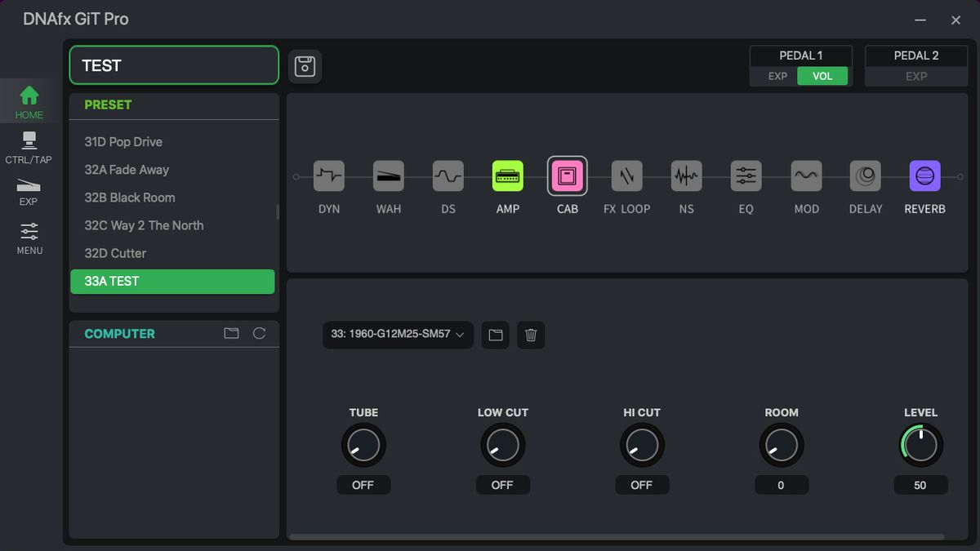
Task: Switch Pedal 1 to EXP mode
Action: pyautogui.click(x=777, y=76)
